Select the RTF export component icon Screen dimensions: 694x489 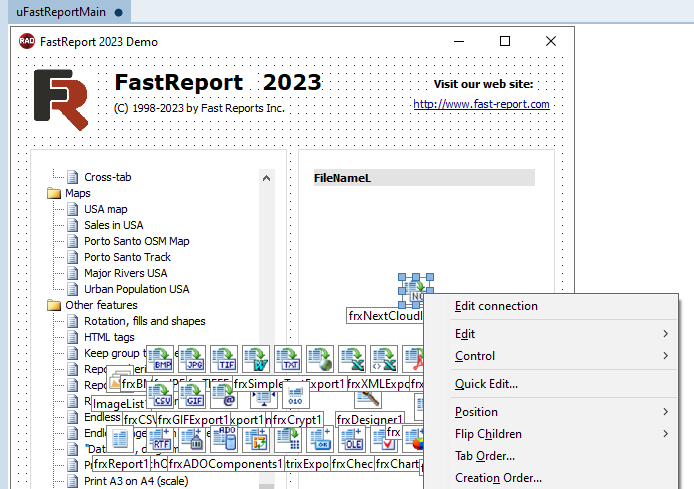(162, 440)
